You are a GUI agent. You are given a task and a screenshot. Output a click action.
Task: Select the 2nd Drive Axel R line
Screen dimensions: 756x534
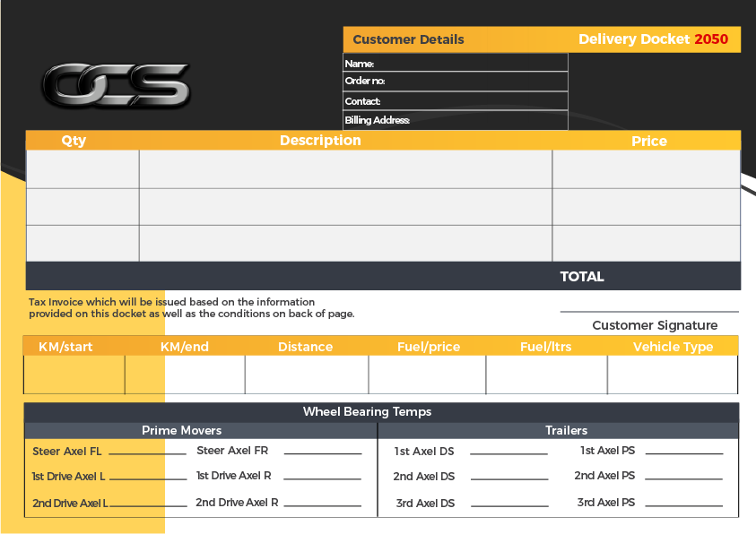(x=322, y=504)
